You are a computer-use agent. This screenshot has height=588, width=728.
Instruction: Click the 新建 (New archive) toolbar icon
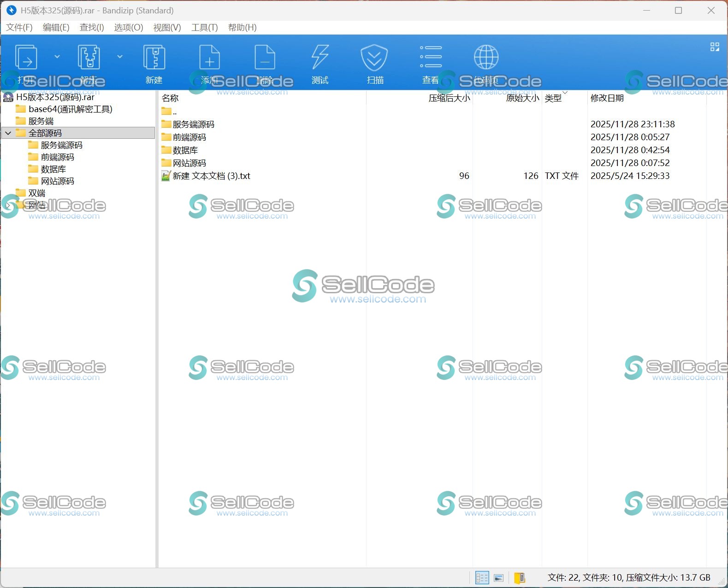tap(154, 59)
